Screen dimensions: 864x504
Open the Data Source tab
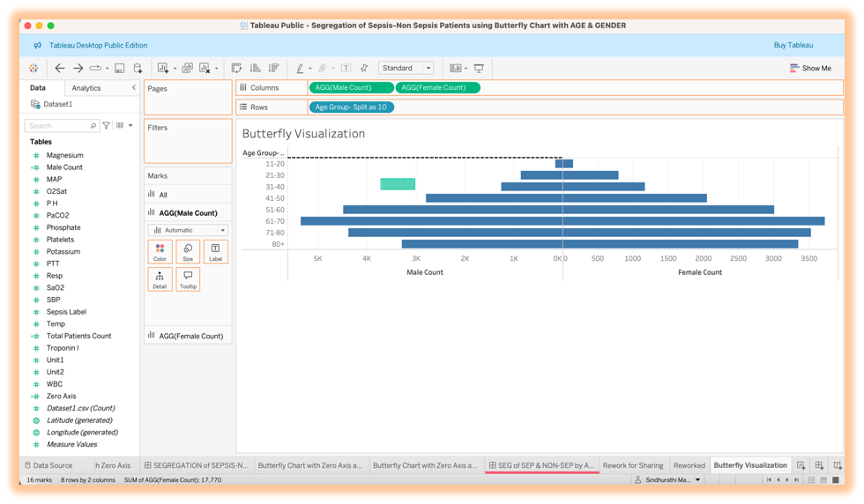48,465
